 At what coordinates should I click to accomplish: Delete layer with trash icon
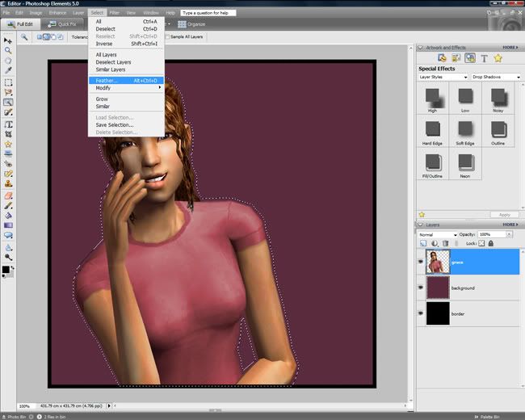point(445,243)
